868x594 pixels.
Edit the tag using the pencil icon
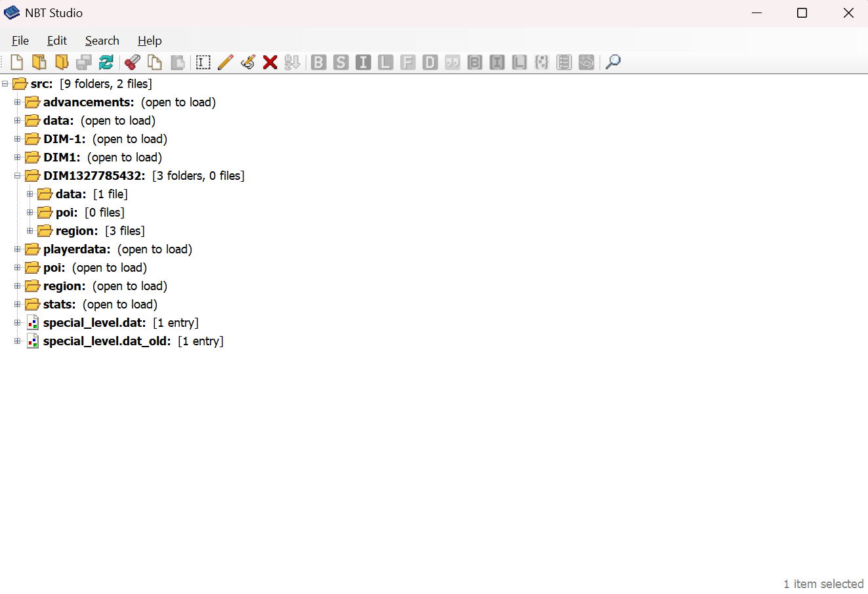pyautogui.click(x=226, y=62)
